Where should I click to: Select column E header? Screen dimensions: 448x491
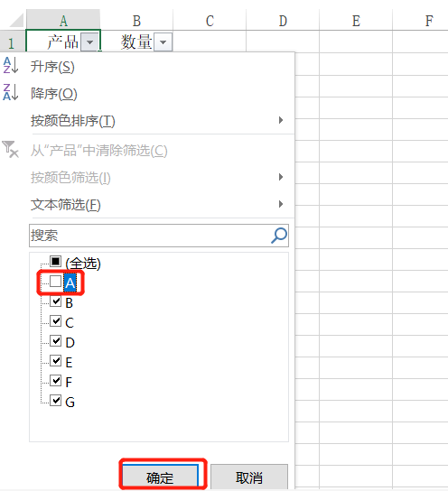click(356, 20)
